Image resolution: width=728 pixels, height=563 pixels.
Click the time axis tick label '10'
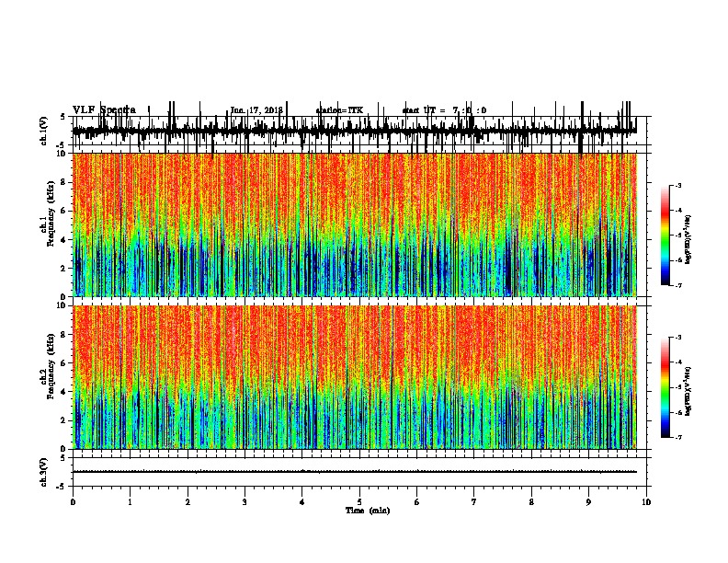(x=646, y=502)
